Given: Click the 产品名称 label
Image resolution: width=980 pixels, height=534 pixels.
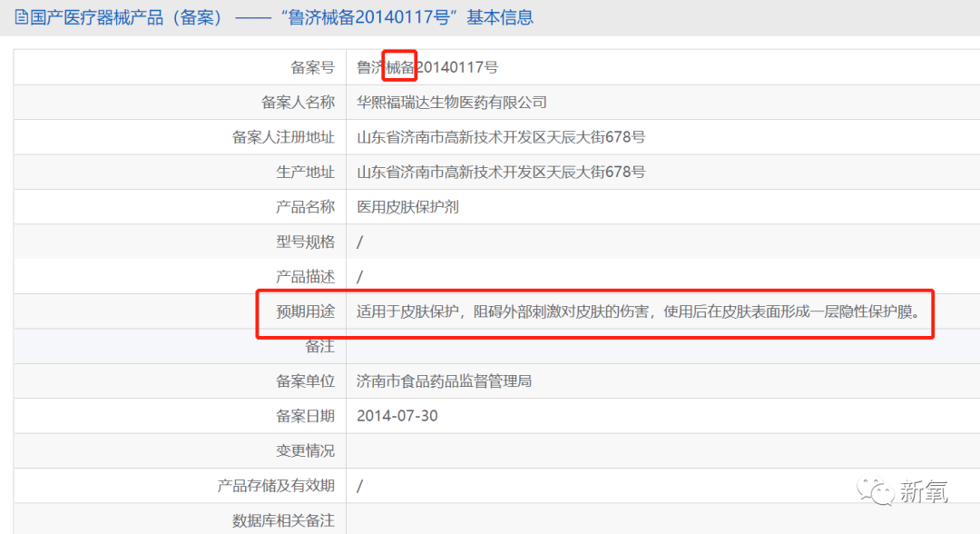Looking at the screenshot, I should point(306,207).
